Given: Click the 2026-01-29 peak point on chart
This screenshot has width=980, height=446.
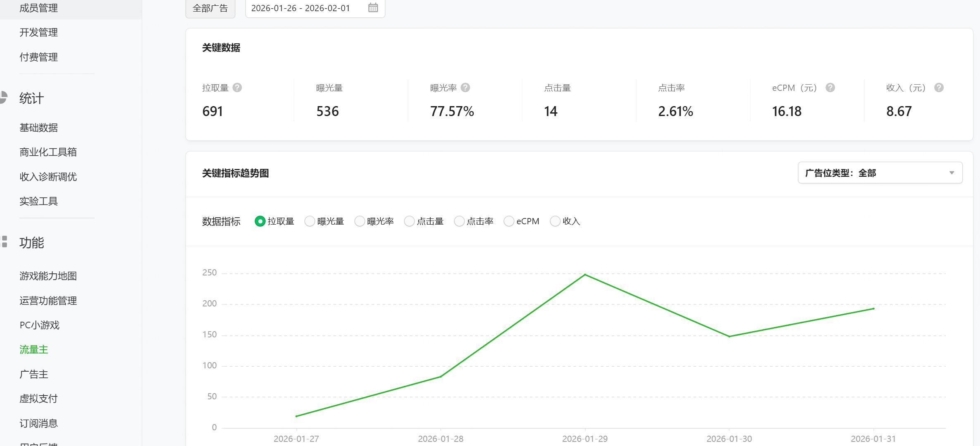Looking at the screenshot, I should pos(585,275).
